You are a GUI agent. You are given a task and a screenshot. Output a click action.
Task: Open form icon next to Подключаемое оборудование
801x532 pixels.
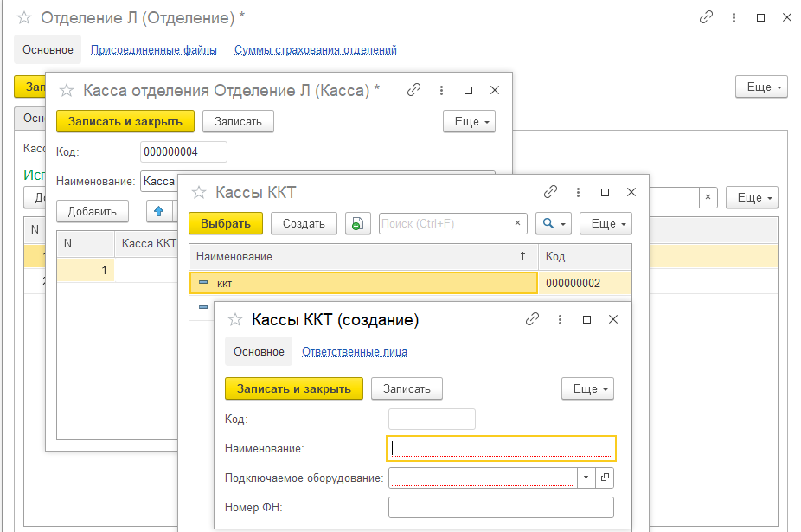pyautogui.click(x=605, y=477)
